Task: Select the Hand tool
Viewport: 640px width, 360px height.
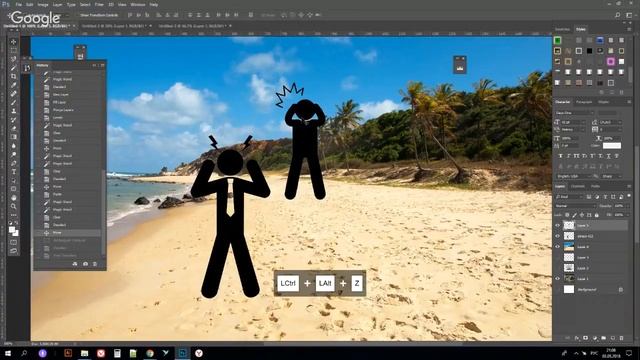Action: click(13, 198)
